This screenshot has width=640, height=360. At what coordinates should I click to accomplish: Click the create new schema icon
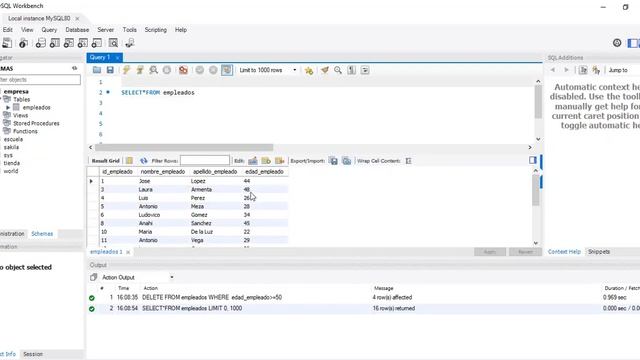[40, 43]
